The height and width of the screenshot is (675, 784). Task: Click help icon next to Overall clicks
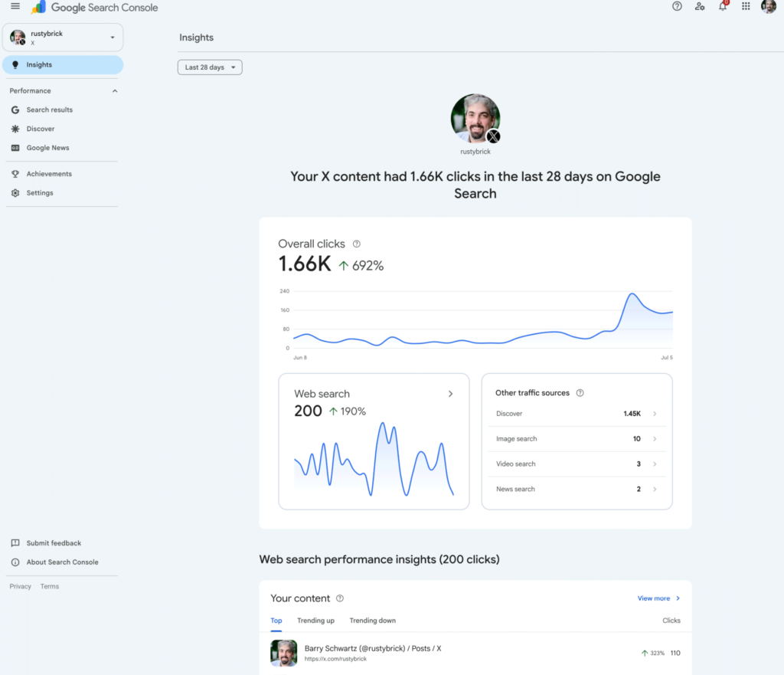click(x=357, y=244)
